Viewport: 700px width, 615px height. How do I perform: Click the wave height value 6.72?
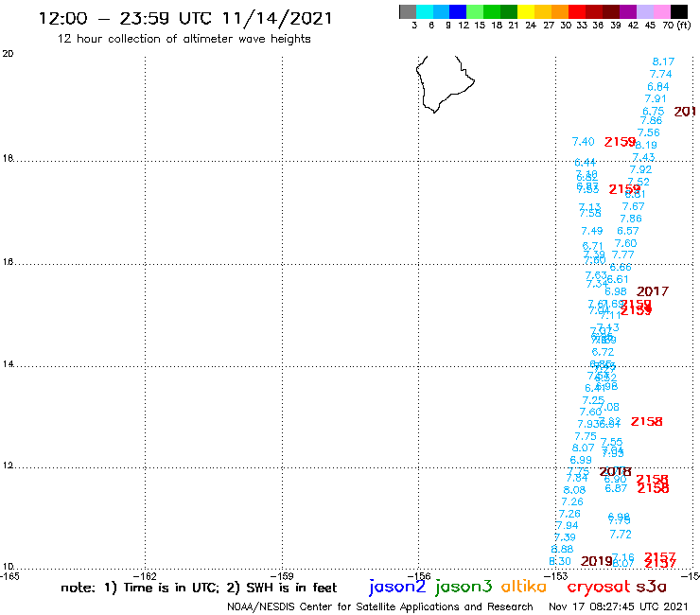[603, 352]
